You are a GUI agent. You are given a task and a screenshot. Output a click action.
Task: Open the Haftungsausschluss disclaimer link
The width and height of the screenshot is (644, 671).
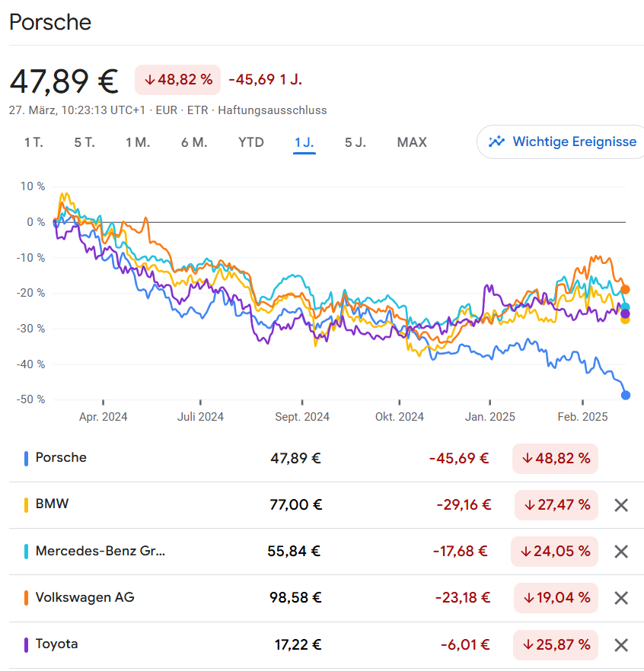click(x=273, y=110)
